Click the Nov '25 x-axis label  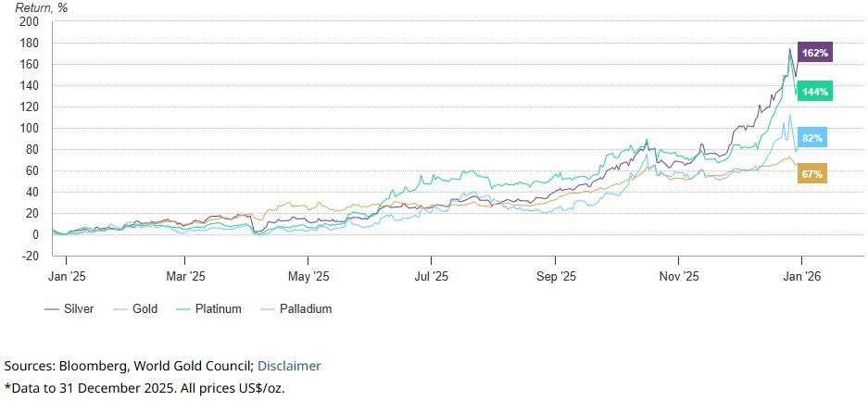677,275
